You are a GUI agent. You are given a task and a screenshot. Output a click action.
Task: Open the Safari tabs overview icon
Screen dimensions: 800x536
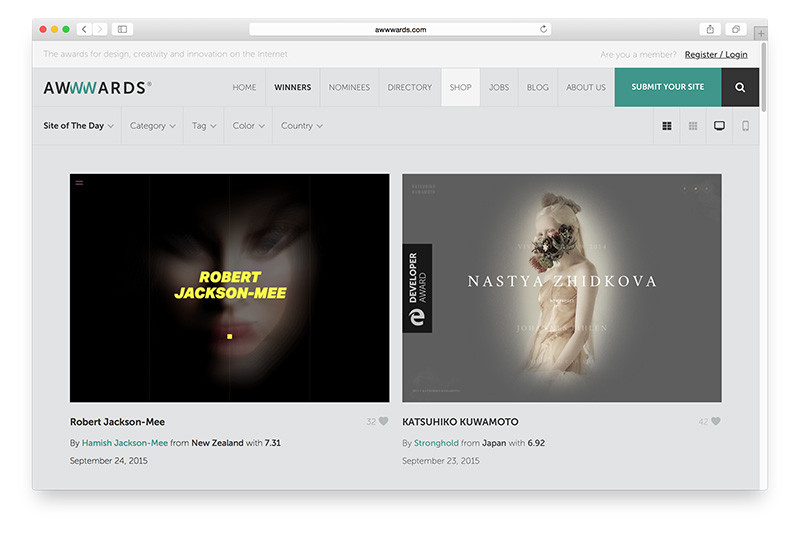(735, 30)
